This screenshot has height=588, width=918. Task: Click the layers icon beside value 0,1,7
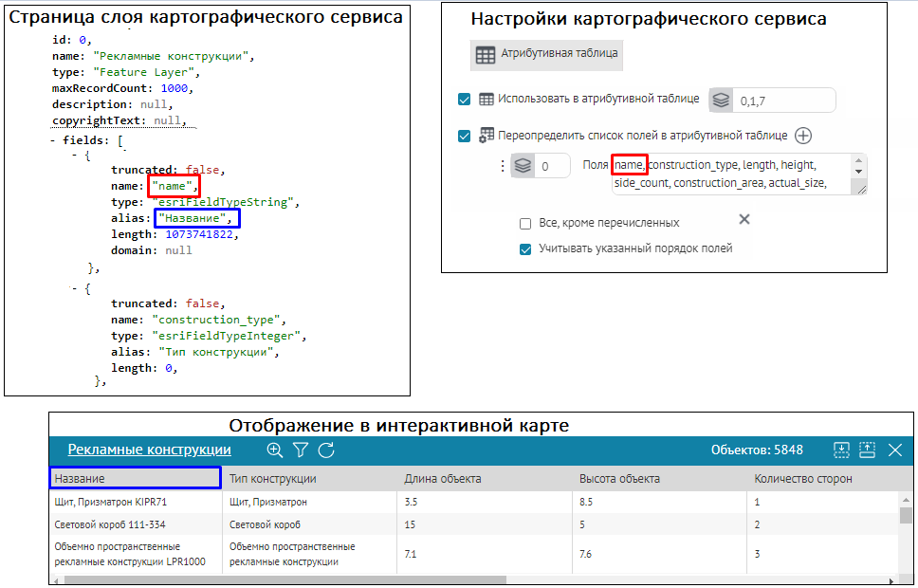pyautogui.click(x=722, y=100)
